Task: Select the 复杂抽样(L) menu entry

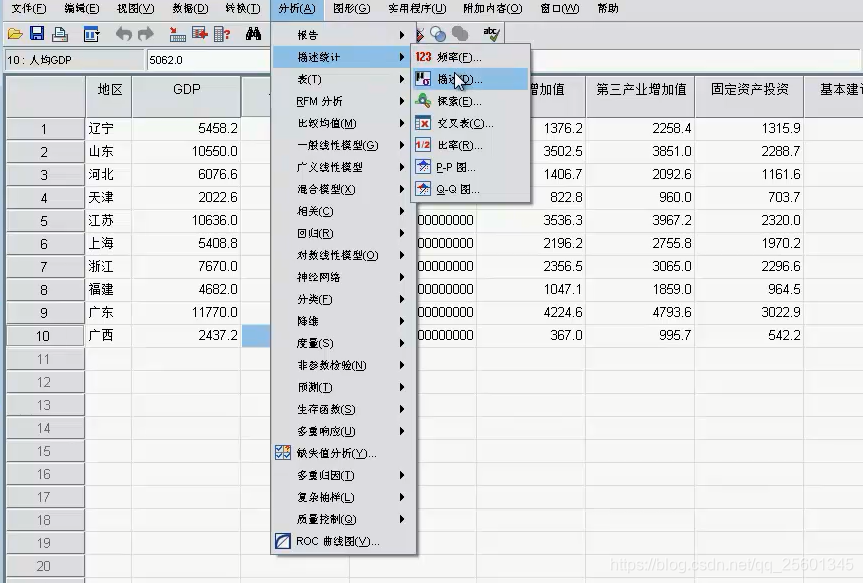Action: click(x=344, y=497)
